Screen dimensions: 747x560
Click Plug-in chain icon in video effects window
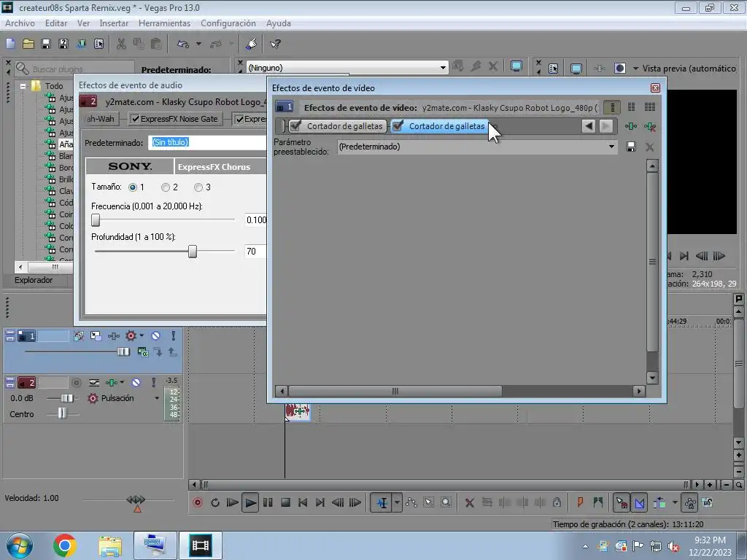pos(631,126)
